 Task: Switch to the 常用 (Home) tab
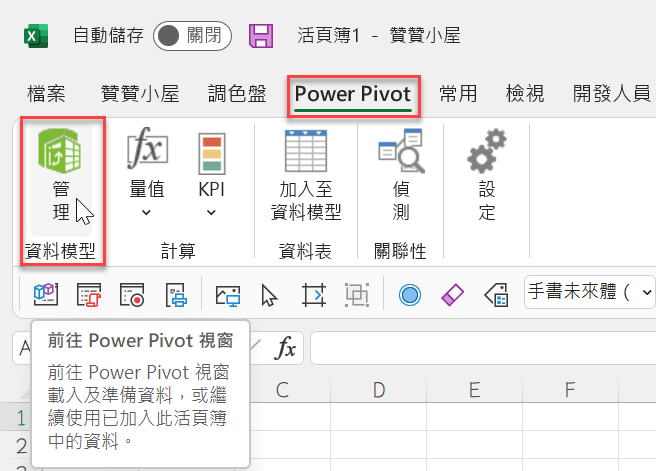459,93
